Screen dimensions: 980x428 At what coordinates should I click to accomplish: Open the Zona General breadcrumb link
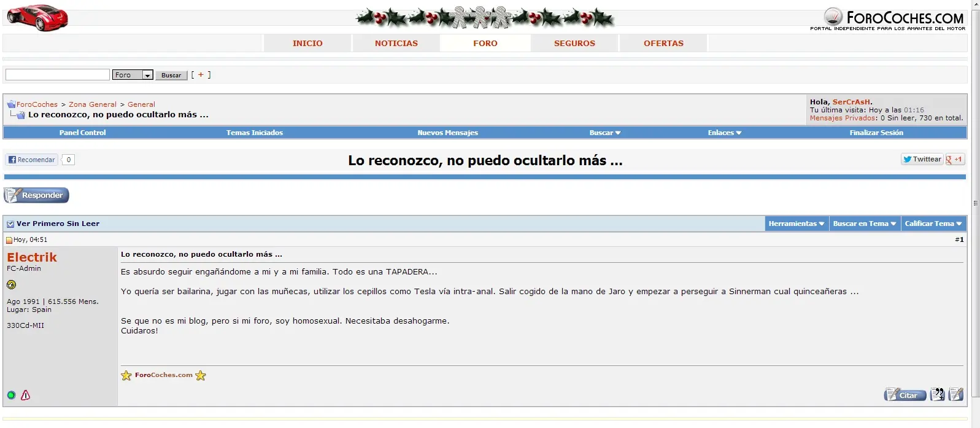93,104
